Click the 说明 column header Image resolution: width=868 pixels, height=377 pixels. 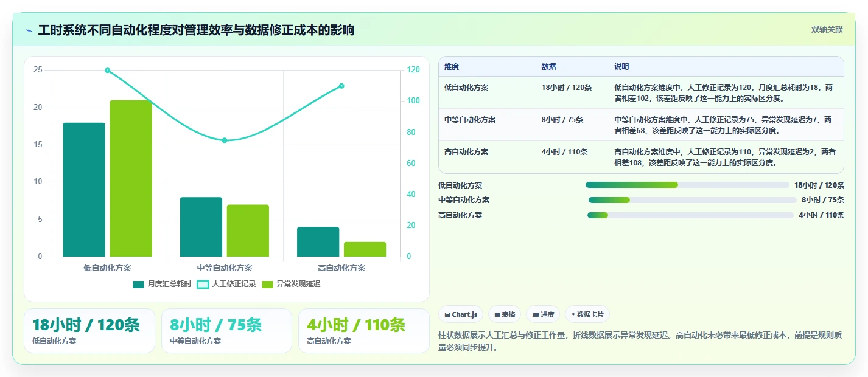[621, 67]
